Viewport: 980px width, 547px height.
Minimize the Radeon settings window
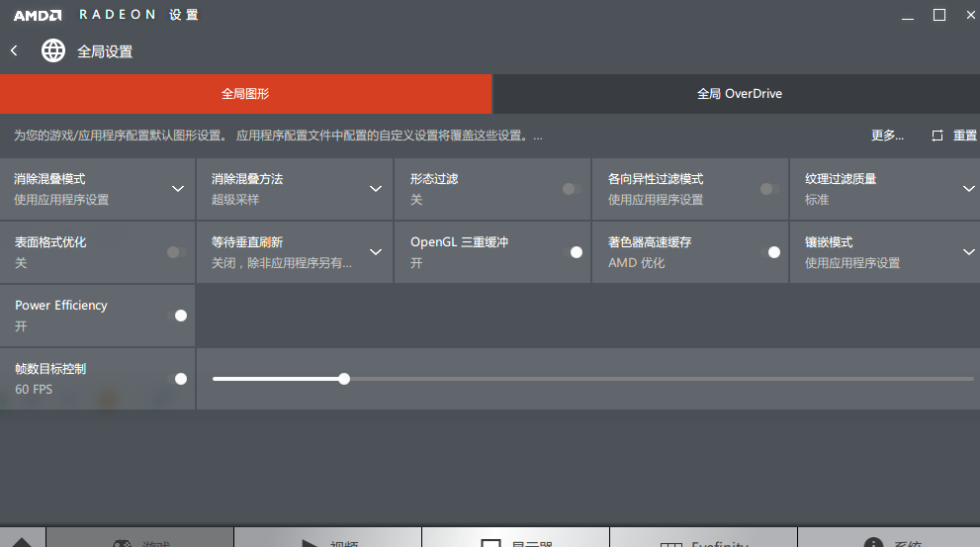pyautogui.click(x=908, y=19)
